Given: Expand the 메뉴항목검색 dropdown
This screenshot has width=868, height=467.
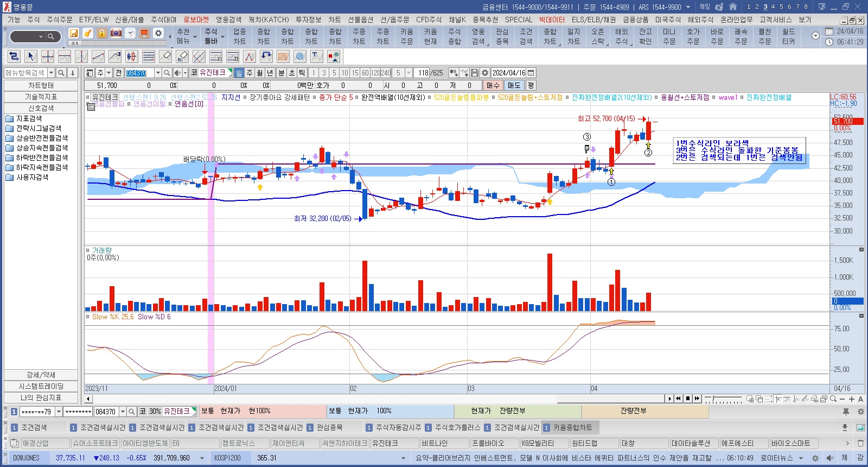Looking at the screenshot, I should 51,73.
